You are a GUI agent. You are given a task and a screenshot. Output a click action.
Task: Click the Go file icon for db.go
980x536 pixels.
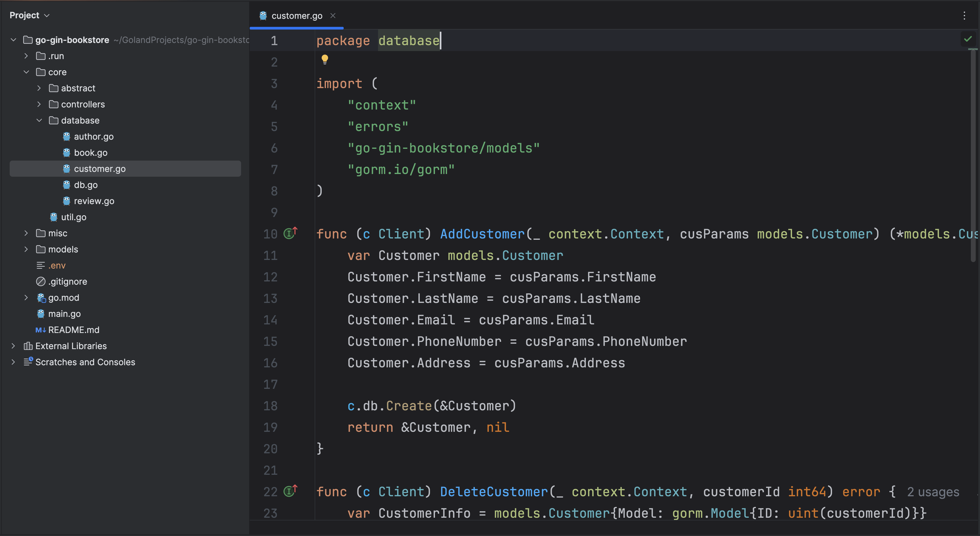coord(66,184)
